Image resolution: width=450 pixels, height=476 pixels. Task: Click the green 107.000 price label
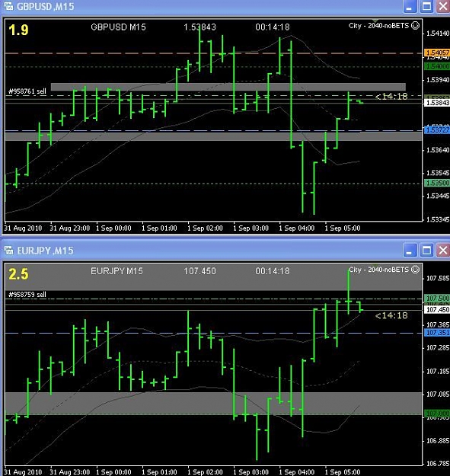pos(437,414)
